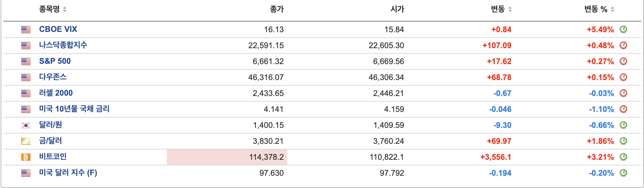
Task: Sort by 종목명 column arrows
Action: [65, 9]
